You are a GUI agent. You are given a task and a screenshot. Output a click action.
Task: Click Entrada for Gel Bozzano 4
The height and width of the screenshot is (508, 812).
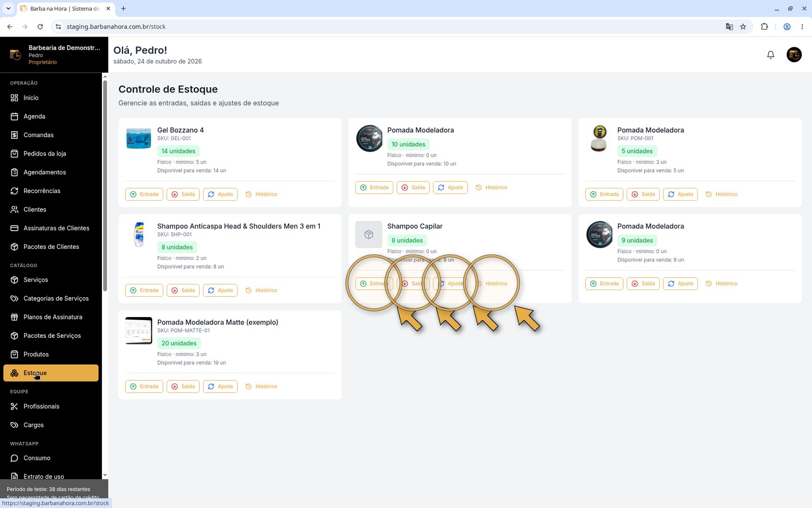click(144, 194)
